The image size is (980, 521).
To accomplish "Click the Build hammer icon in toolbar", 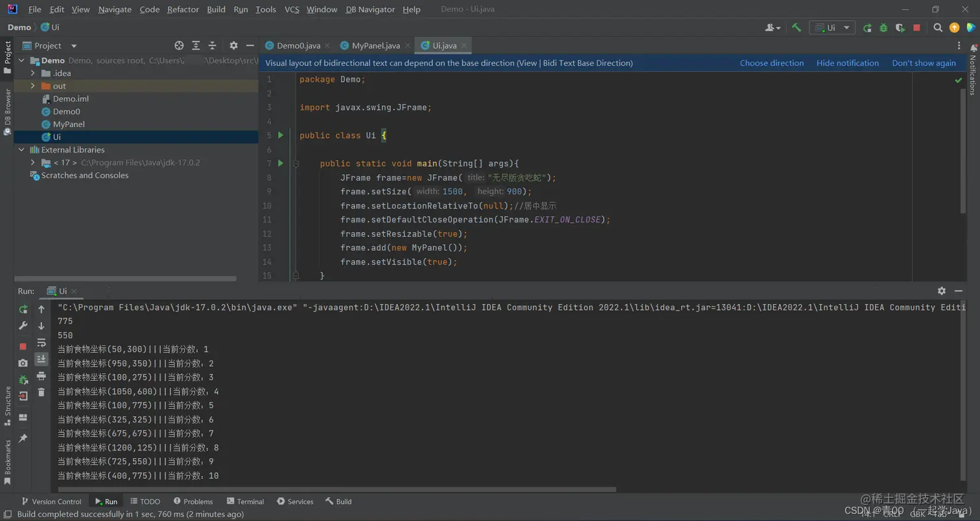I will click(x=797, y=28).
